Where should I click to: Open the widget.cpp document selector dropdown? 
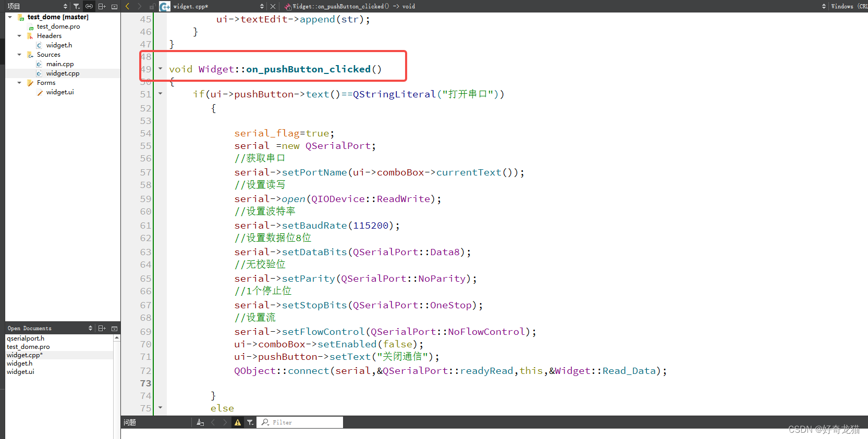(x=262, y=6)
